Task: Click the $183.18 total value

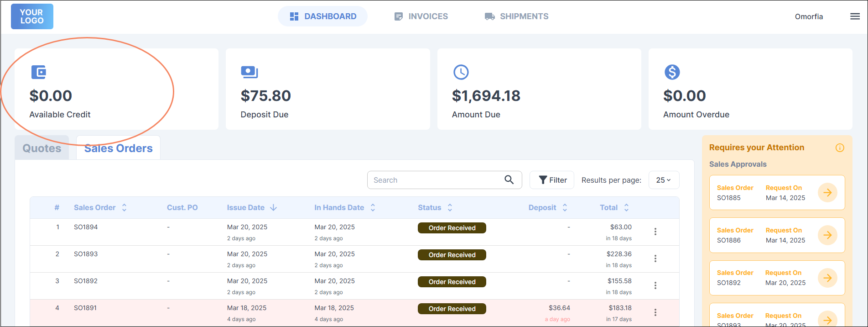Action: click(x=620, y=308)
